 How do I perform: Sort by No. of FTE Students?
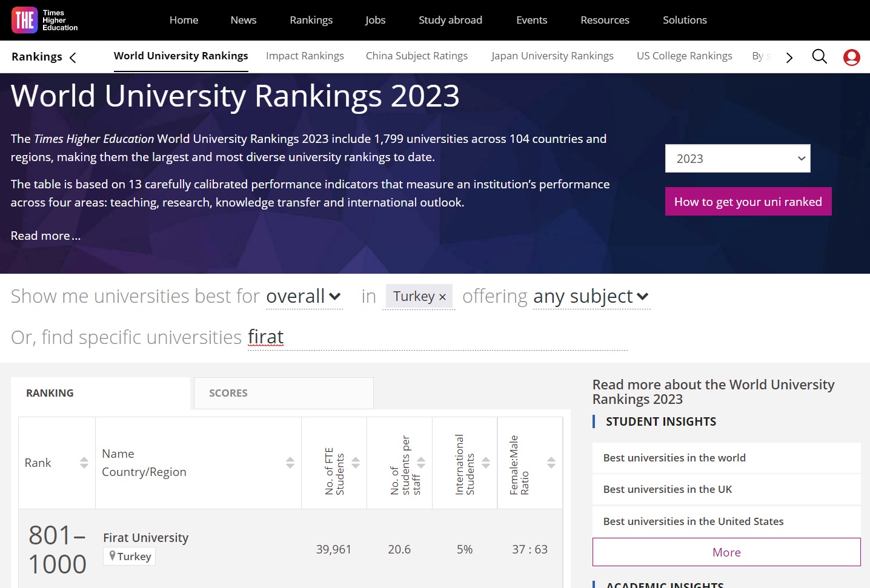356,463
